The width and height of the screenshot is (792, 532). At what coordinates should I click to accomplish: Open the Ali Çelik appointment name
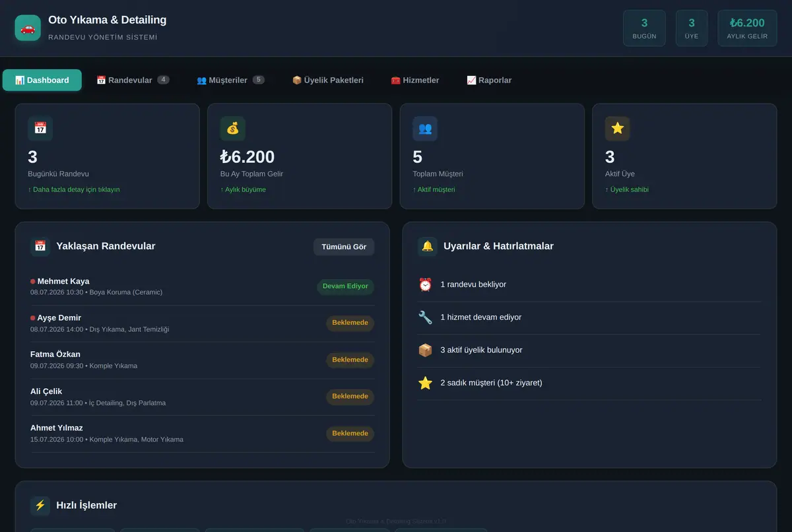pyautogui.click(x=46, y=391)
